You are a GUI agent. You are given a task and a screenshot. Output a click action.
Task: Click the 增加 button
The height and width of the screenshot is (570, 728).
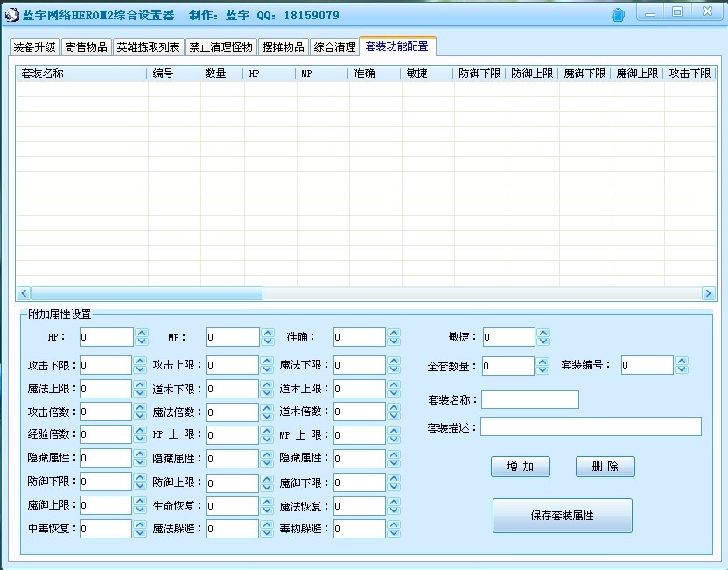pyautogui.click(x=520, y=467)
